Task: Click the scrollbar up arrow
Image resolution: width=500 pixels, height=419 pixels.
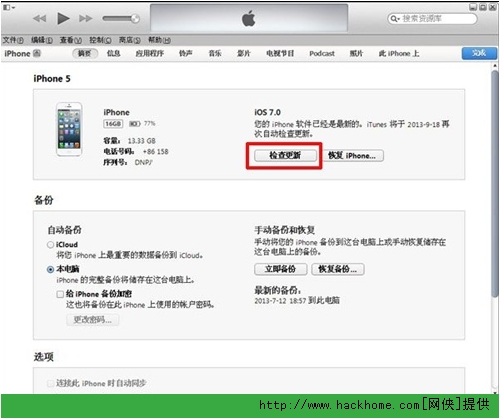Action: (x=495, y=66)
